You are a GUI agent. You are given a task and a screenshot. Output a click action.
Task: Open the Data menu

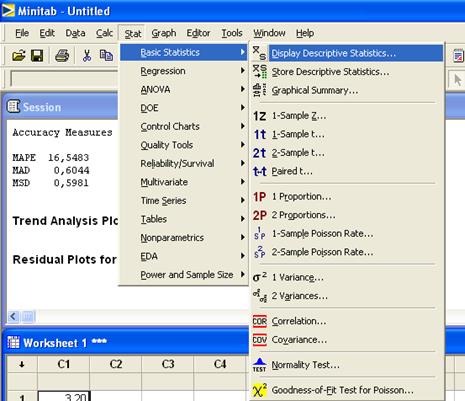click(75, 33)
